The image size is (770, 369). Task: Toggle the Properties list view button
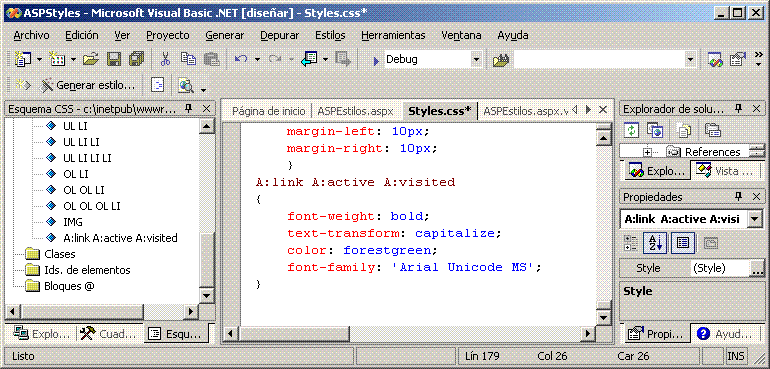[682, 243]
